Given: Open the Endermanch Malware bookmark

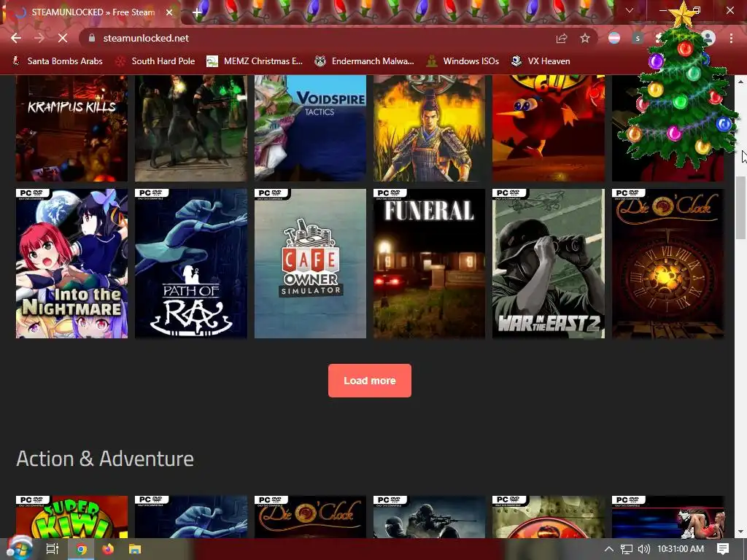Looking at the screenshot, I should pos(365,61).
